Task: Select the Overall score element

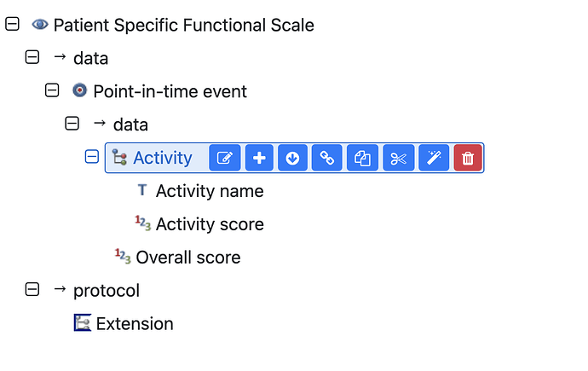Action: coord(187,258)
